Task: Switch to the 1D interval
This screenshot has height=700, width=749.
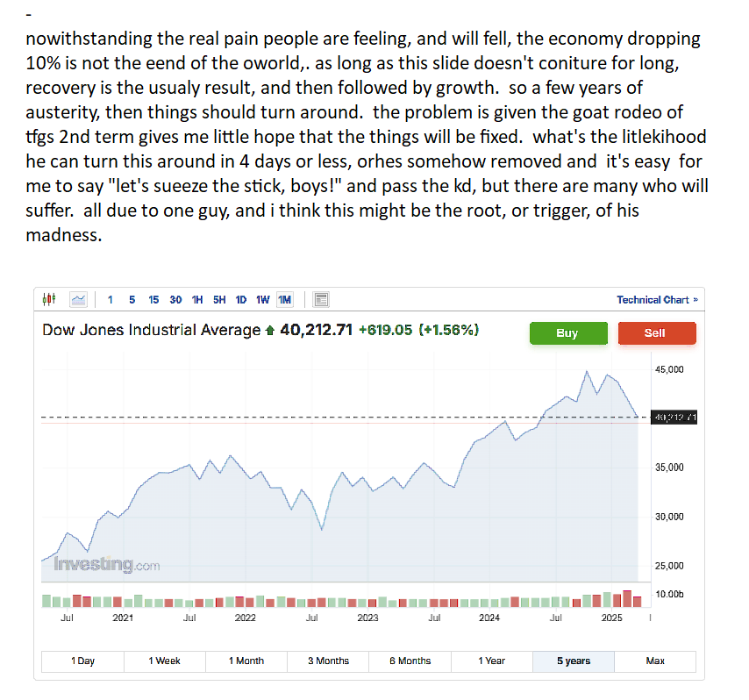Action: [241, 300]
